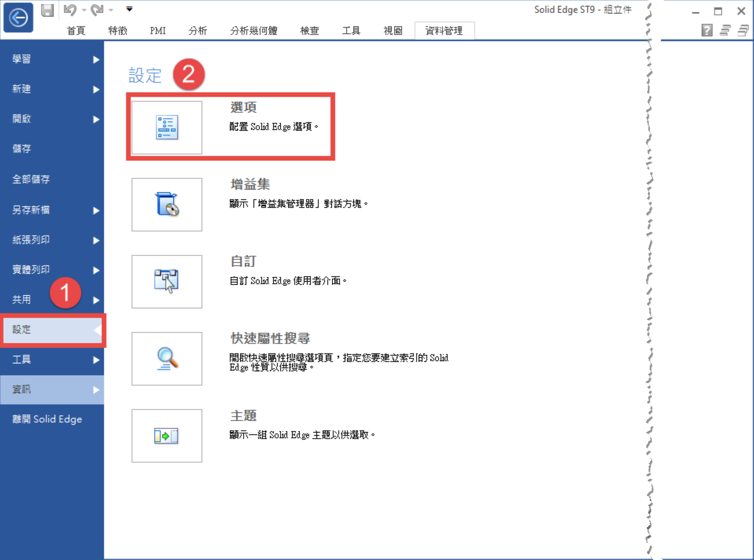Click the 選項 heading text
754x560 pixels.
[244, 107]
